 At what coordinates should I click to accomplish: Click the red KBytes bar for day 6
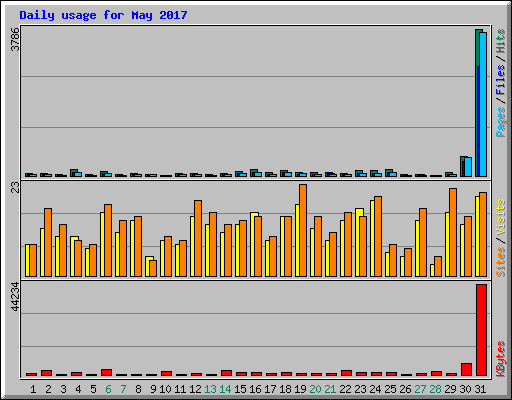(x=106, y=372)
